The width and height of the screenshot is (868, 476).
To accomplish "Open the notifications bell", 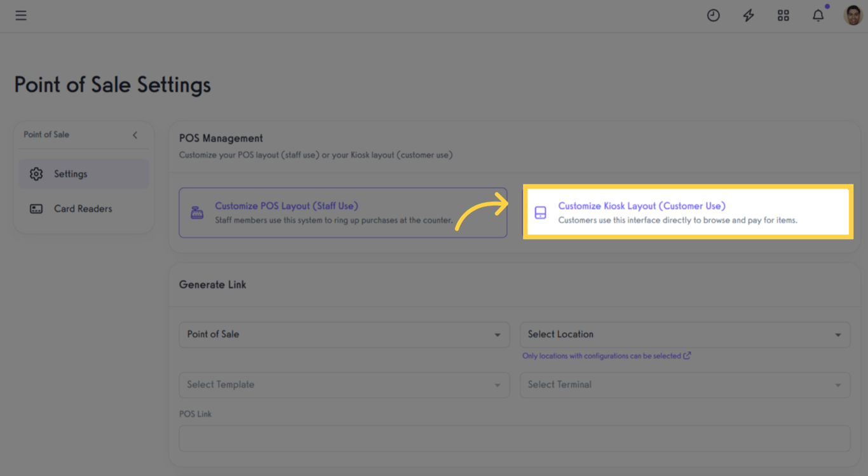I will (x=818, y=15).
